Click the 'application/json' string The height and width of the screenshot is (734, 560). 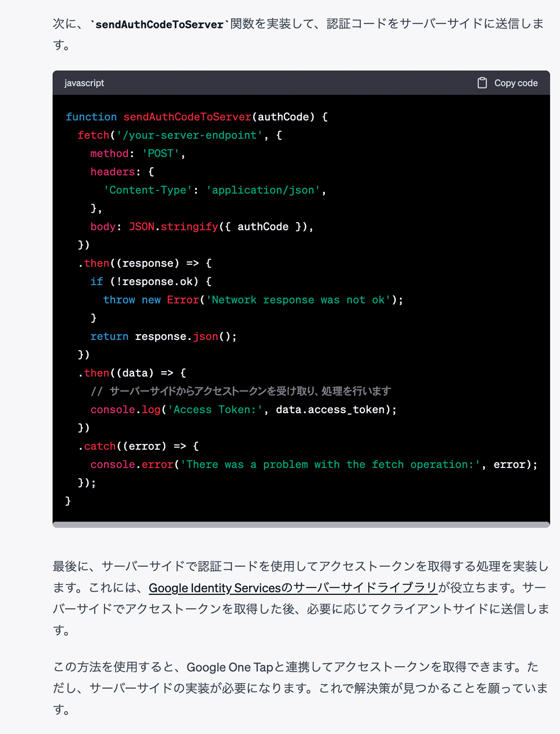pos(263,190)
